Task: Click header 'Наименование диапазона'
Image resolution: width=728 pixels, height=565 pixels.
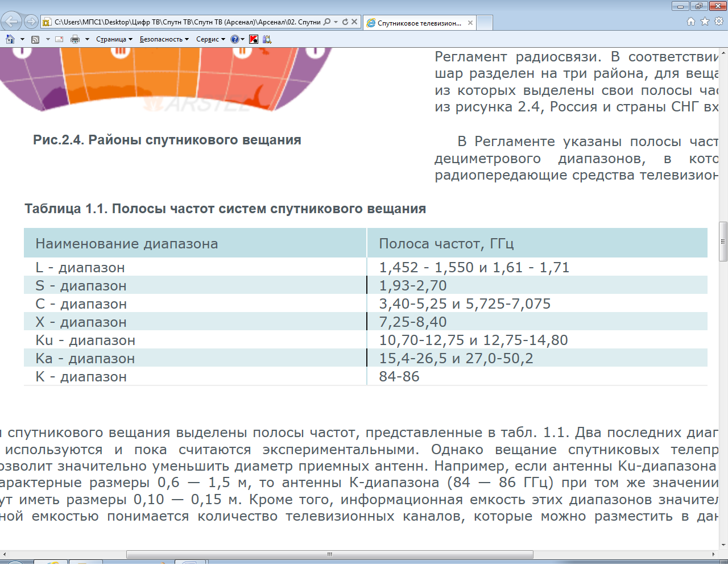Action: (x=127, y=244)
